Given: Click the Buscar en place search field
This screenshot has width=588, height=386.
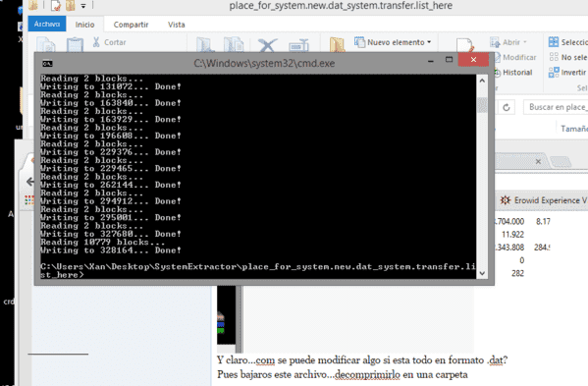Looking at the screenshot, I should pyautogui.click(x=556, y=107).
